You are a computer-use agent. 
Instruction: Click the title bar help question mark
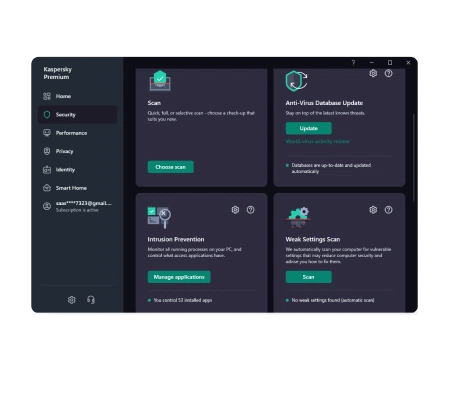353,62
